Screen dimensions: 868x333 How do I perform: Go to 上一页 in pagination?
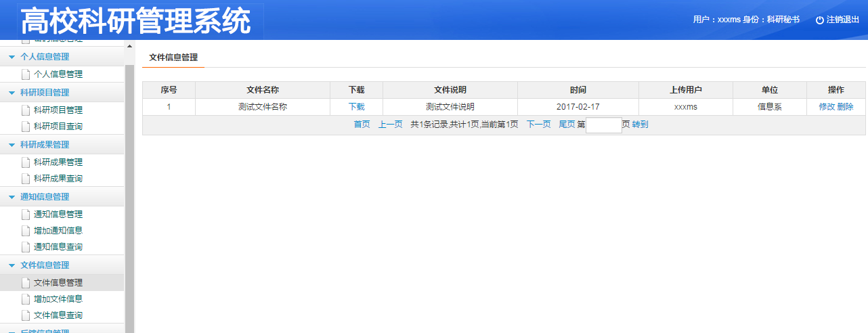click(x=391, y=125)
